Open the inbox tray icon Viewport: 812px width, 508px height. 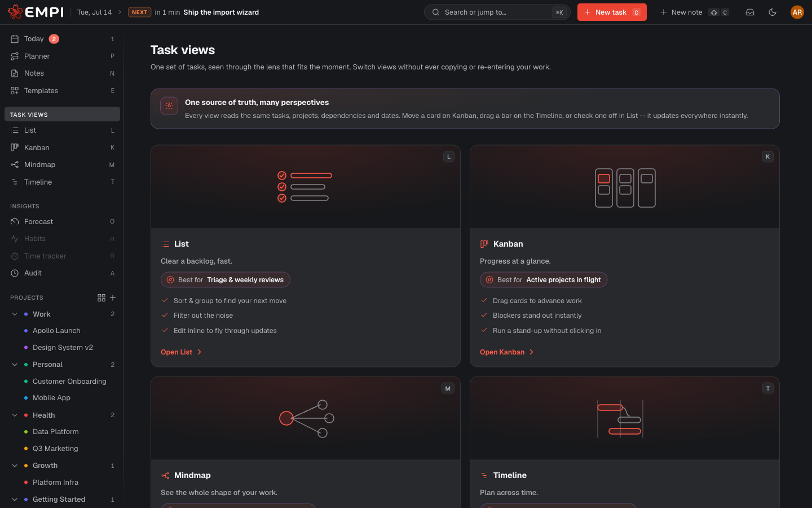click(x=750, y=12)
